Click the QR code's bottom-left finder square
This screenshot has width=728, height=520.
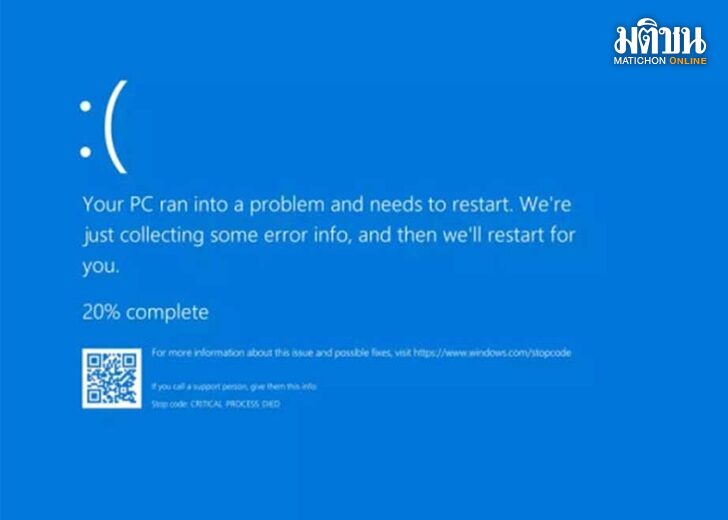[x=94, y=396]
